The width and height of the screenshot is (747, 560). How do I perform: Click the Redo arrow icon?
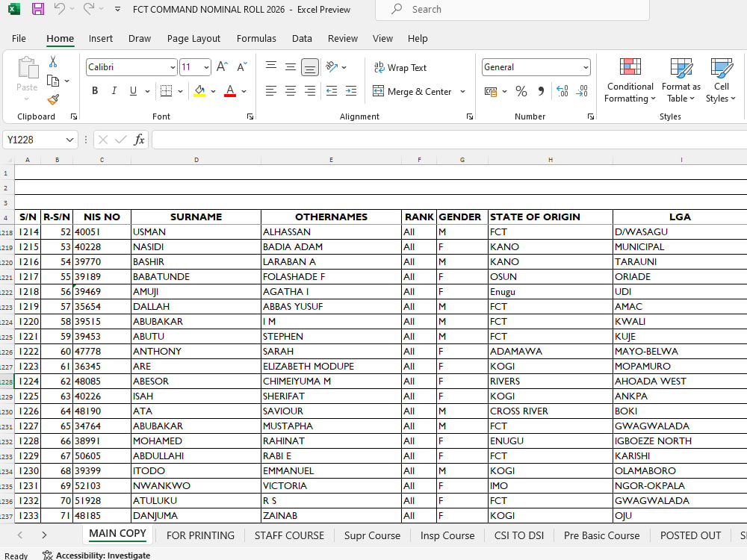89,8
